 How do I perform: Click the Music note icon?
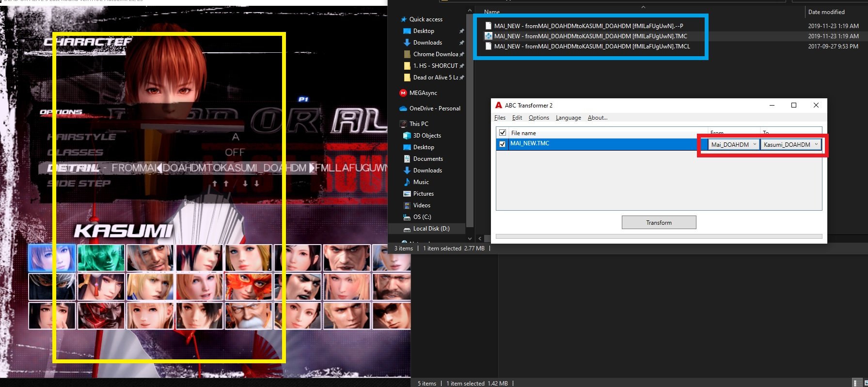click(407, 182)
